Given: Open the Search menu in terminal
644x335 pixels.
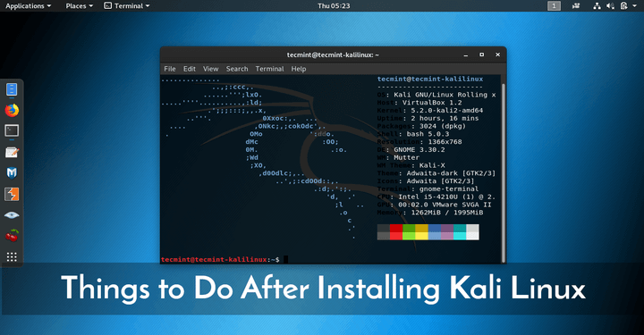Looking at the screenshot, I should [237, 69].
